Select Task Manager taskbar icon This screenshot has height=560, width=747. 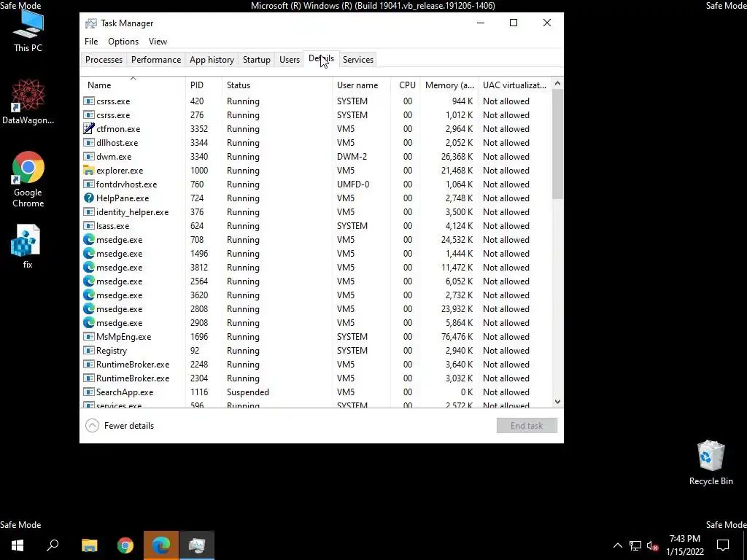[x=197, y=545]
